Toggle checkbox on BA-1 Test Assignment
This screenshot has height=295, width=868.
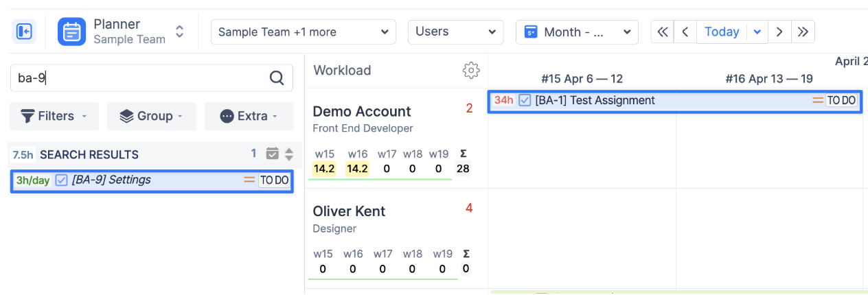525,101
